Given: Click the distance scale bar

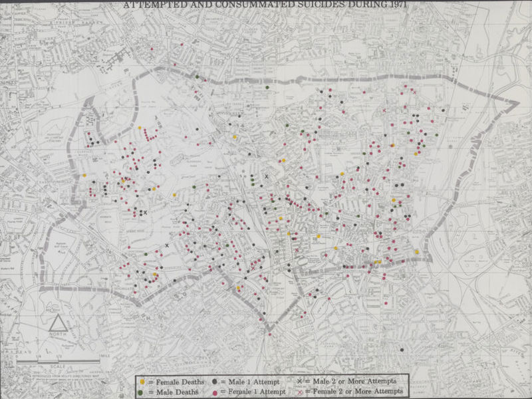Looking at the screenshot, I should [60, 361].
